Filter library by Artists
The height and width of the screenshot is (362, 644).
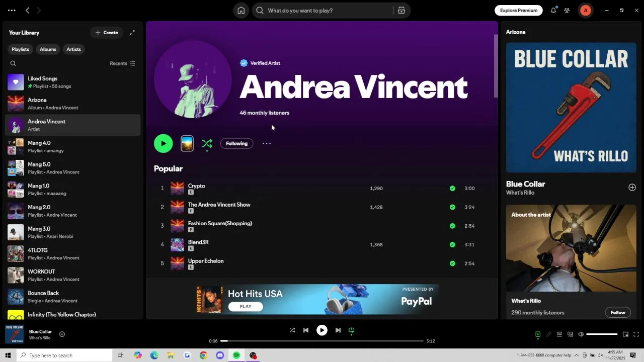[73, 49]
